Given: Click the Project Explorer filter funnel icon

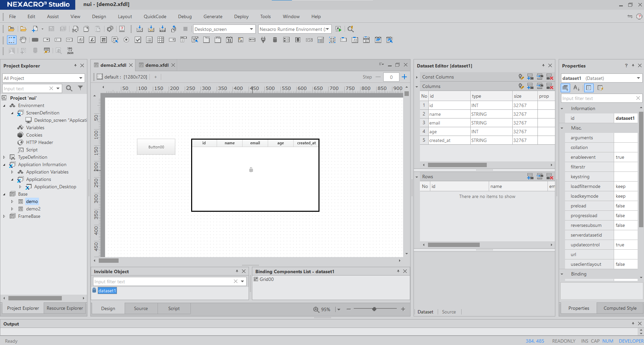Looking at the screenshot, I should coord(80,88).
